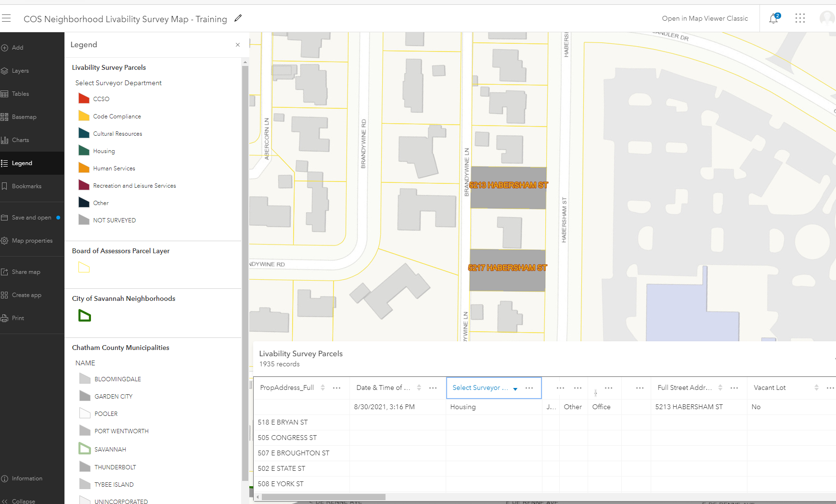The image size is (836, 504).
Task: Select Map properties in the sidebar
Action: [32, 241]
